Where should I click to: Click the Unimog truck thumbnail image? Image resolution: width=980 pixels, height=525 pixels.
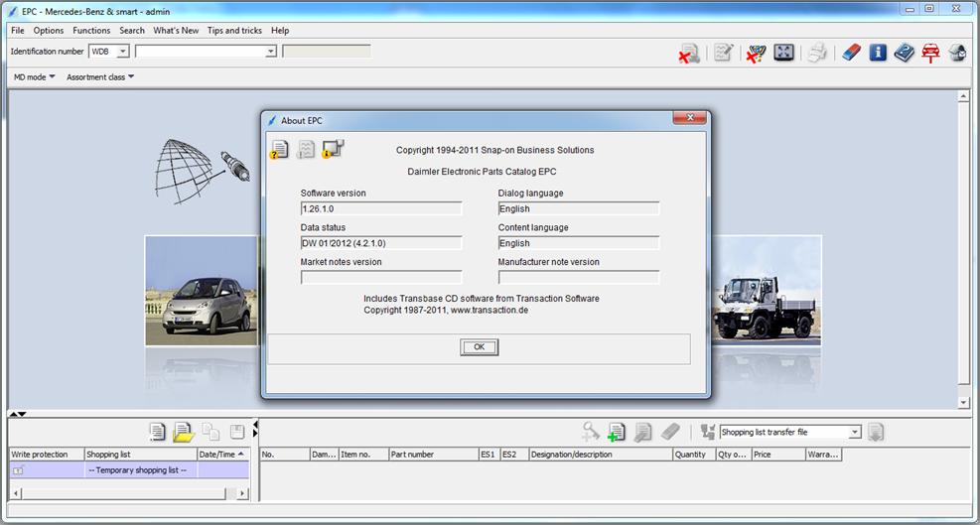point(767,291)
